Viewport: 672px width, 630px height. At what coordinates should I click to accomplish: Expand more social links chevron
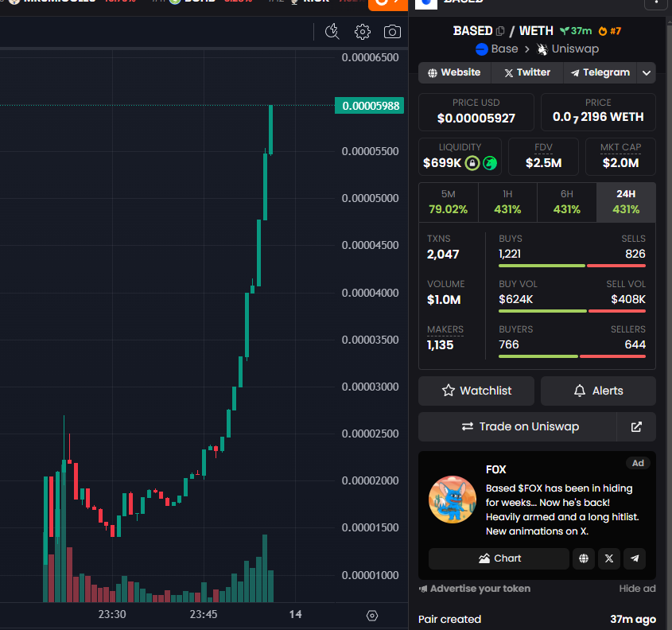pyautogui.click(x=647, y=73)
